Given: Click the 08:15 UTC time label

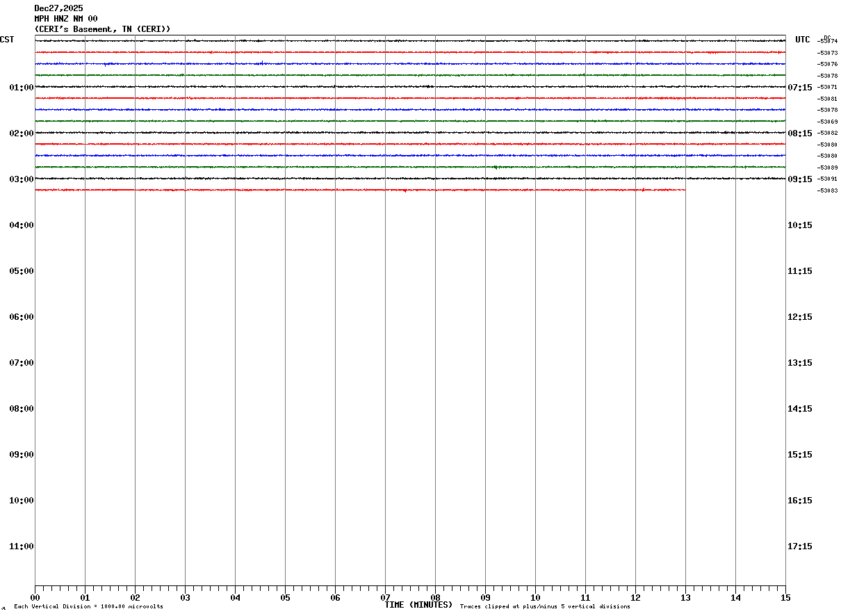Looking at the screenshot, I should pos(799,133).
